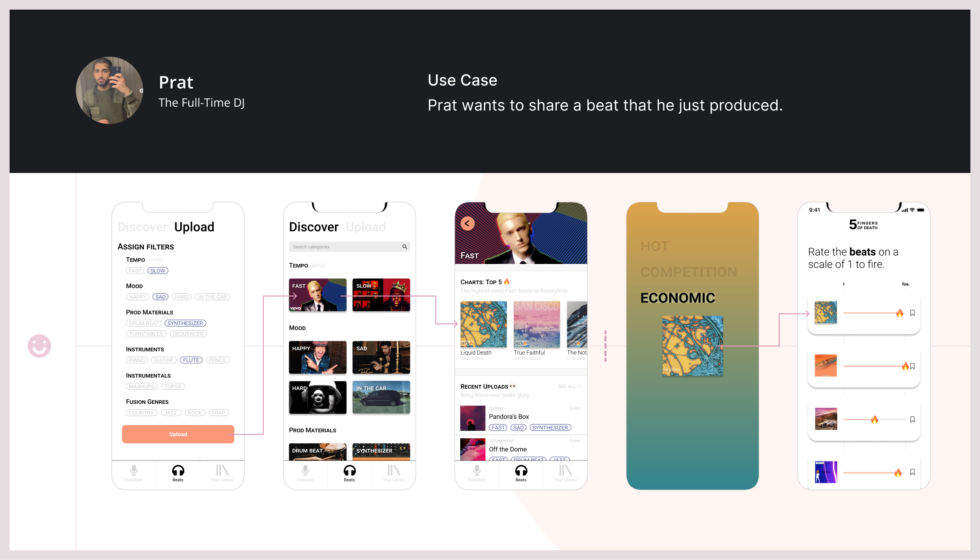Toggle the SYNTHESIZER prod materials filter

[185, 323]
